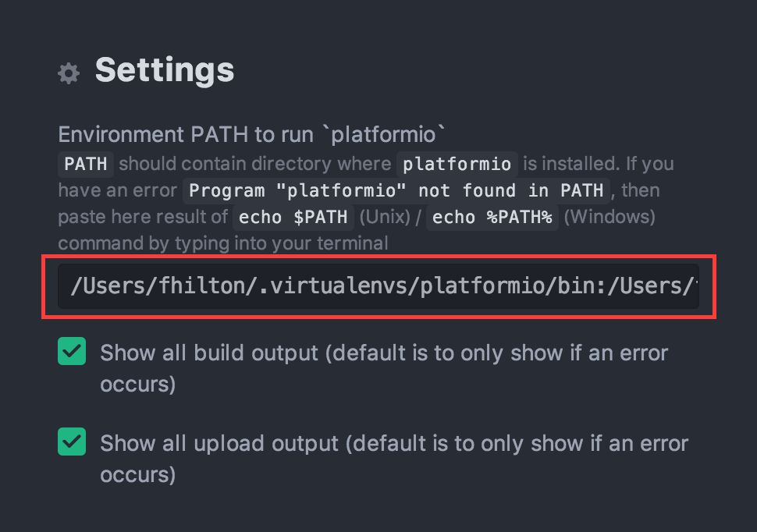The image size is (757, 532).
Task: Click the PATH code snippet in the description
Action: [x=86, y=164]
